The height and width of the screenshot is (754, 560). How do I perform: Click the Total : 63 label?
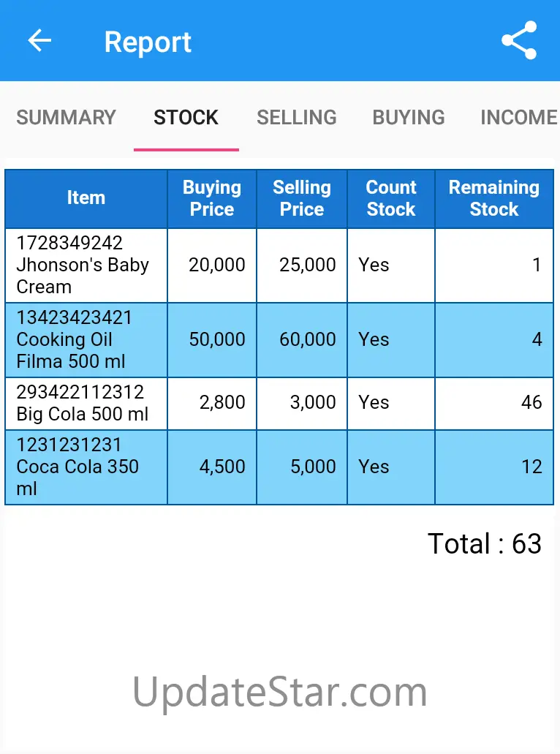(x=485, y=543)
